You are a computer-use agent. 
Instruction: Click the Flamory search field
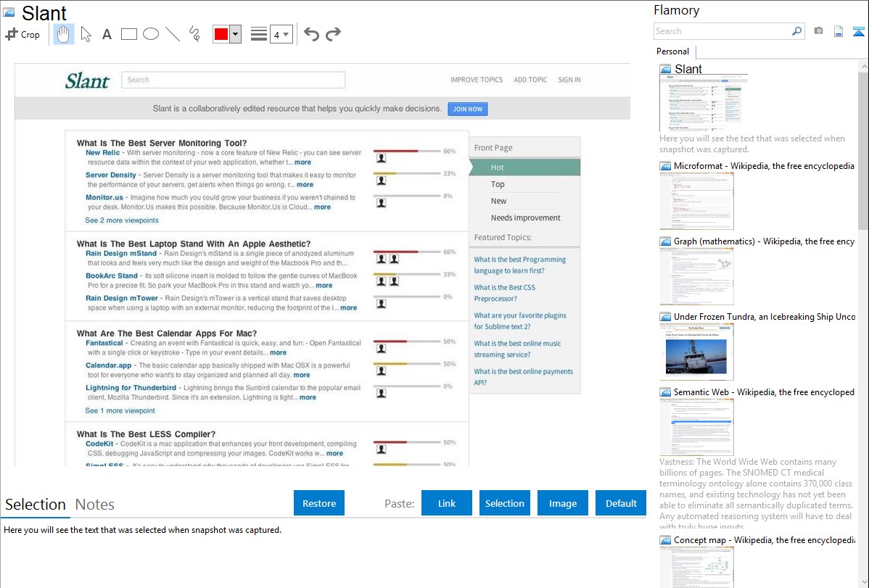(x=722, y=31)
